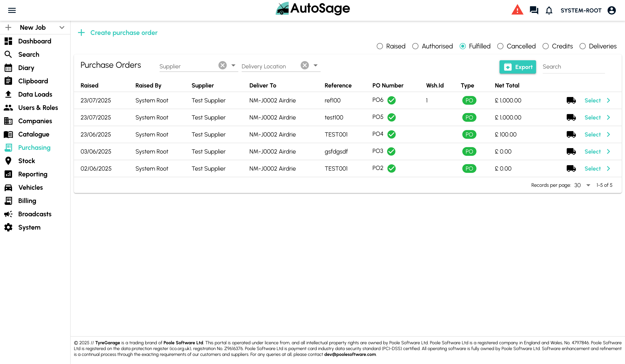Image resolution: width=625 pixels, height=364 pixels.
Task: Click the Broadcasts megaphone icon
Action: pyautogui.click(x=8, y=214)
